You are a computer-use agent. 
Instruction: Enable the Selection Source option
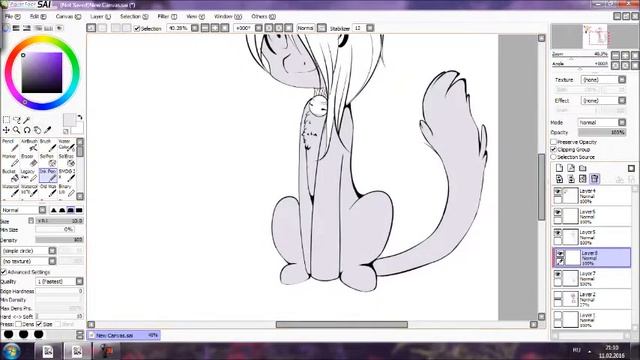tap(554, 157)
